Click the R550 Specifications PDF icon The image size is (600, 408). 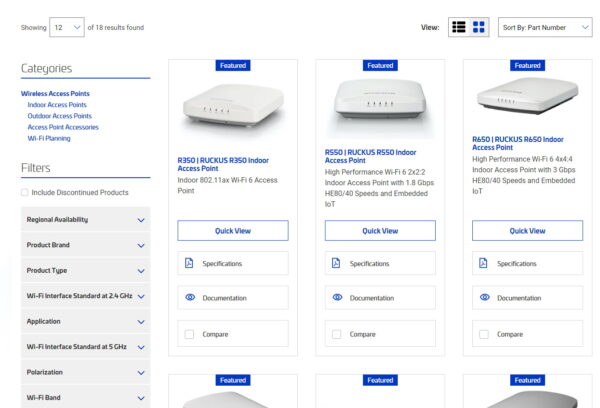pyautogui.click(x=336, y=263)
